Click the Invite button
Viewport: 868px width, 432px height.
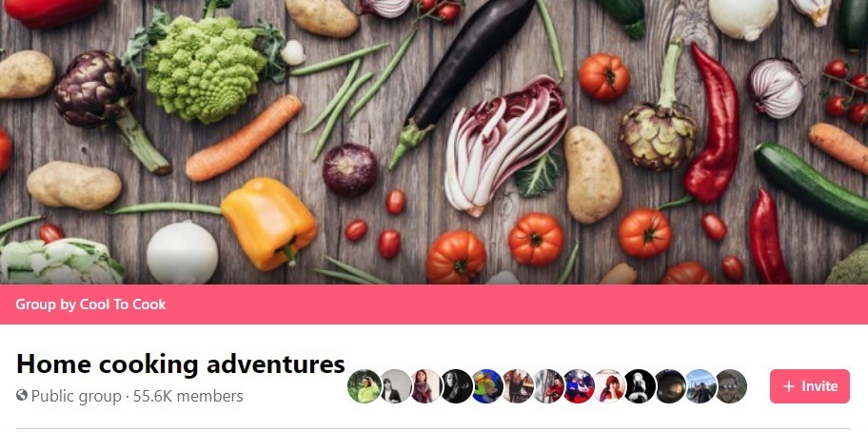coord(809,386)
